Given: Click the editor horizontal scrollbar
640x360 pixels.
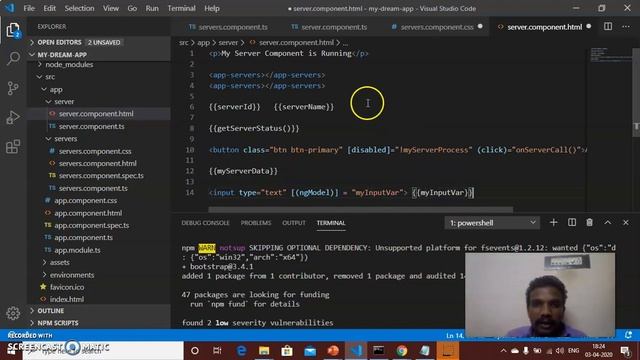Looking at the screenshot, I should [x=360, y=209].
